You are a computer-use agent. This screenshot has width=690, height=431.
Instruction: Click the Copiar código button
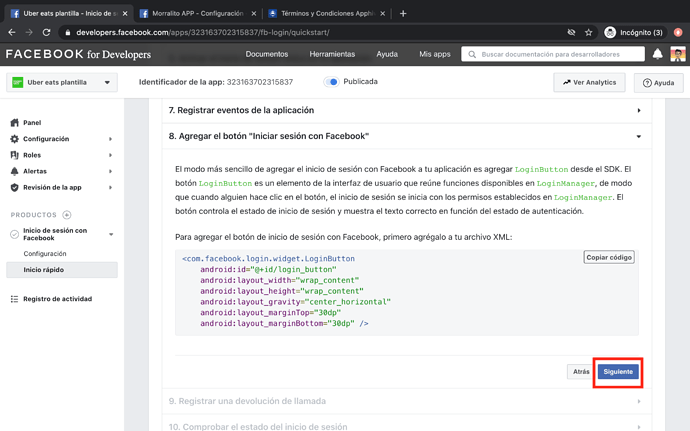[x=608, y=258]
